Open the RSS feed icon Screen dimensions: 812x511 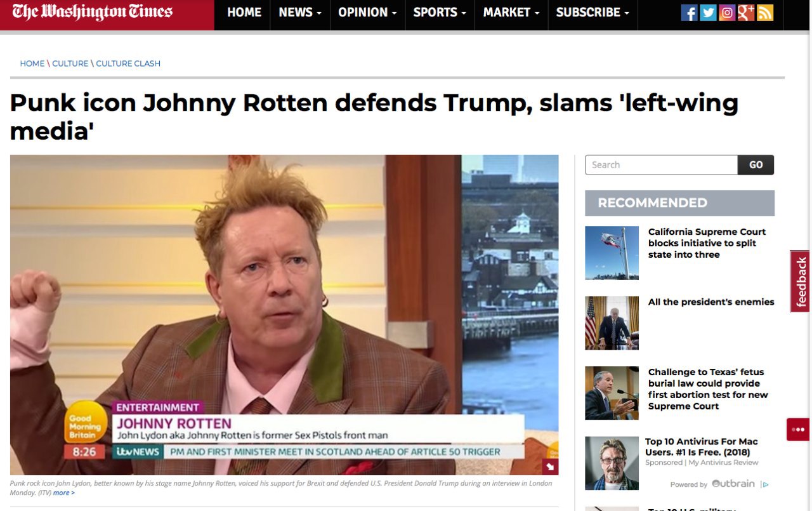point(765,13)
